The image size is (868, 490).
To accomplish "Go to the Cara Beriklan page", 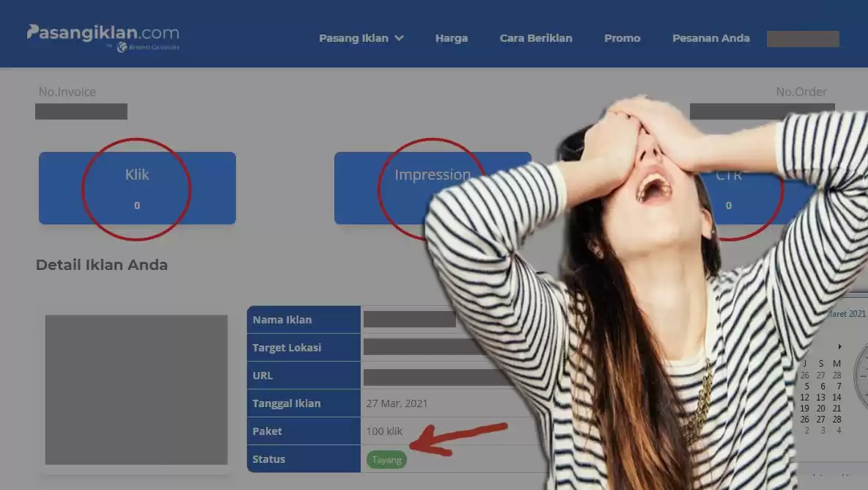I will click(536, 38).
